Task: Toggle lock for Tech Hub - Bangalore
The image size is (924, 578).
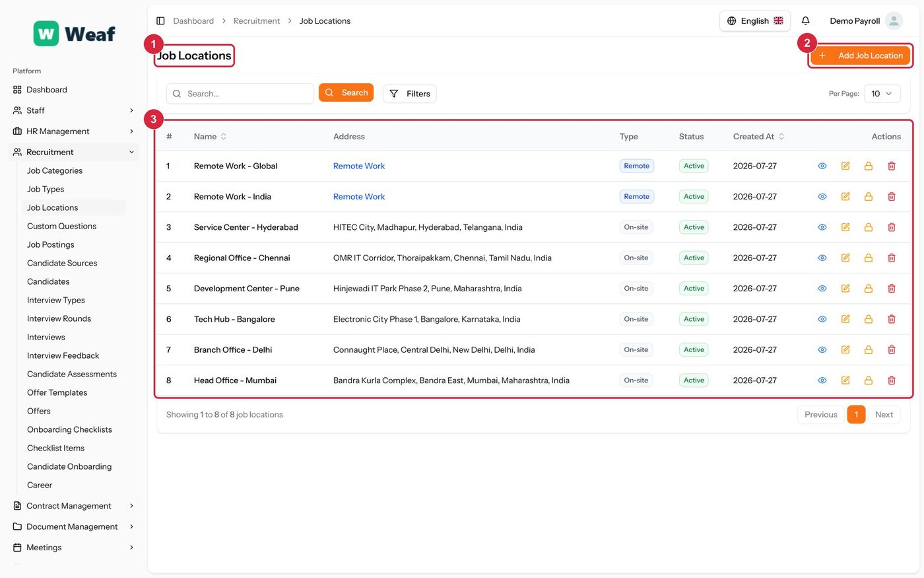Action: pyautogui.click(x=869, y=319)
